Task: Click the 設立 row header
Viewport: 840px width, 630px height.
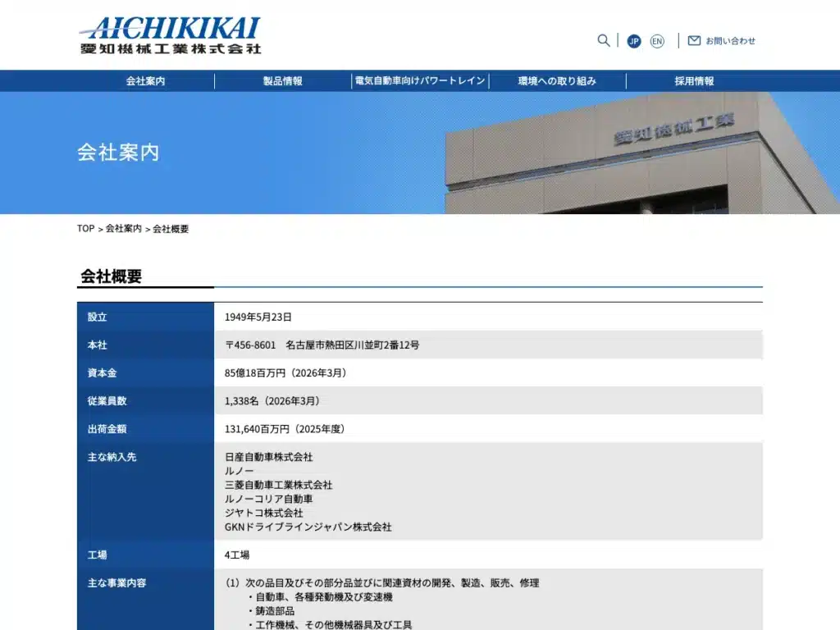Action: point(146,317)
